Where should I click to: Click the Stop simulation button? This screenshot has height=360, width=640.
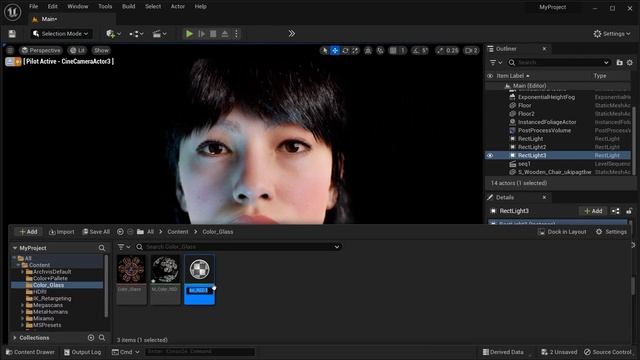(213, 34)
